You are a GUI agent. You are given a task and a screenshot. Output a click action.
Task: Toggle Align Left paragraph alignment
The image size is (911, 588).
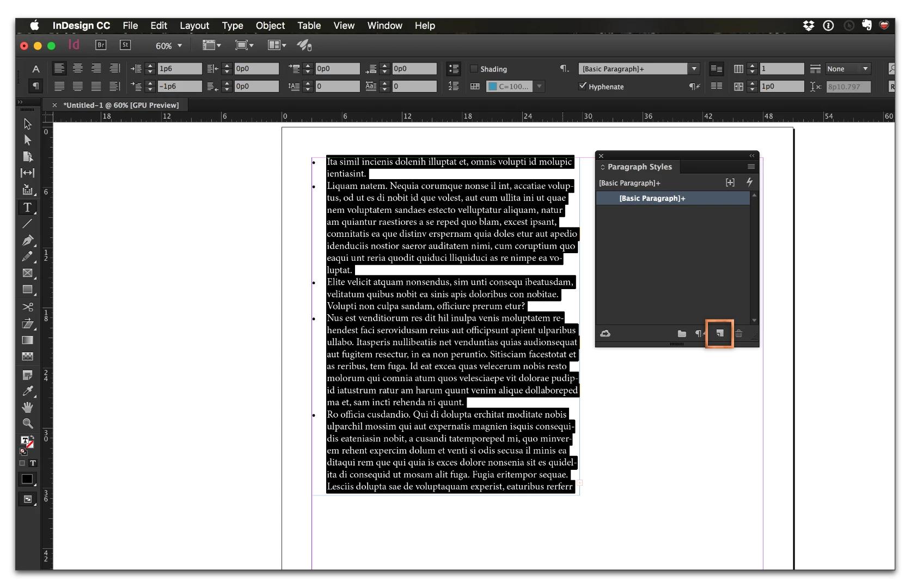[59, 69]
